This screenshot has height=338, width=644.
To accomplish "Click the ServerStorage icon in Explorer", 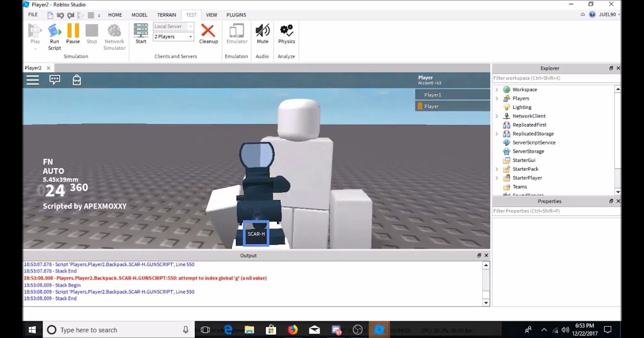I will pyautogui.click(x=506, y=151).
